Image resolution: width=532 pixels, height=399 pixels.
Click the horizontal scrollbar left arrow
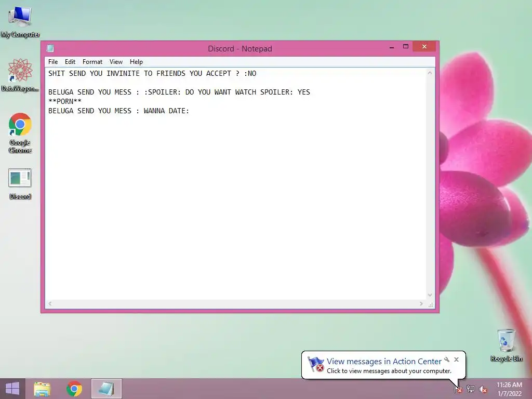tap(50, 303)
